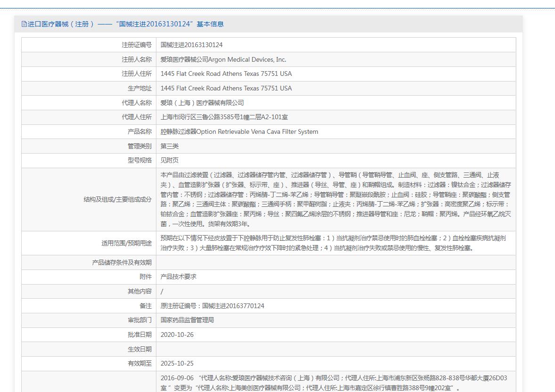Click the 结构及组成/主要组成成分 label
The height and width of the screenshot is (392, 555).
click(x=117, y=199)
